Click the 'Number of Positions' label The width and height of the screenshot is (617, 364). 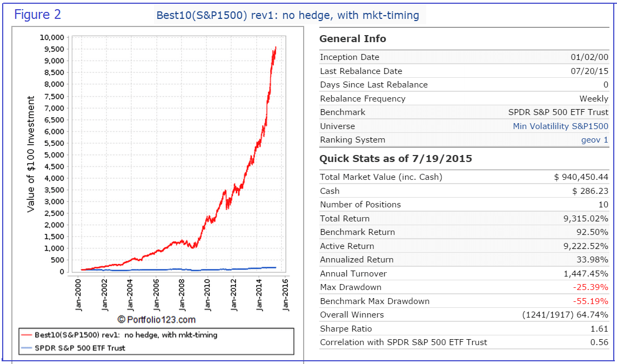(360, 205)
